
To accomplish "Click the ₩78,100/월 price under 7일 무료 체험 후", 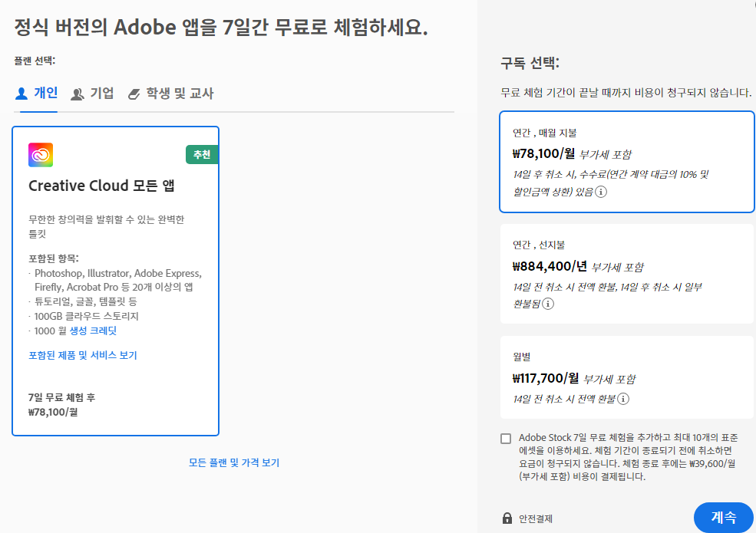I will (x=53, y=412).
